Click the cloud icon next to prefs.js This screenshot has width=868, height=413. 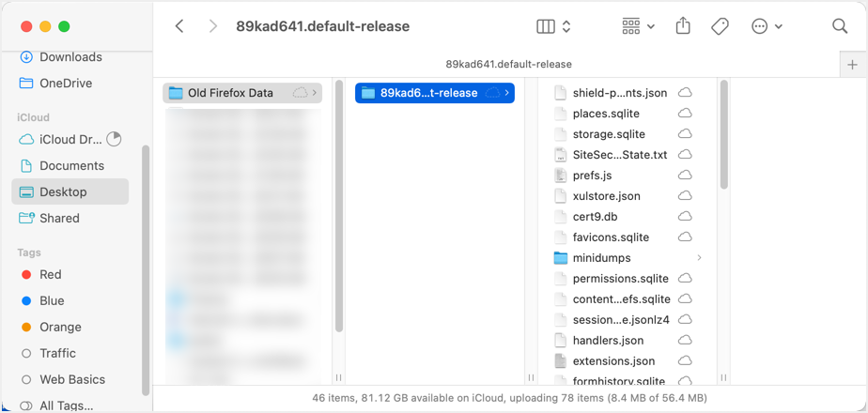click(x=685, y=176)
